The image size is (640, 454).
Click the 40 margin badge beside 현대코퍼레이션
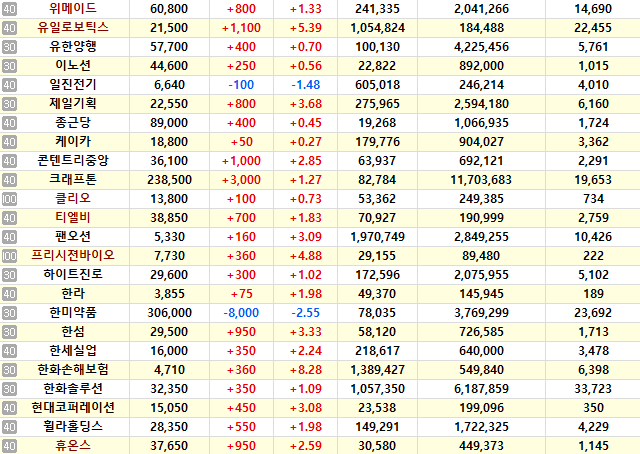click(9, 407)
